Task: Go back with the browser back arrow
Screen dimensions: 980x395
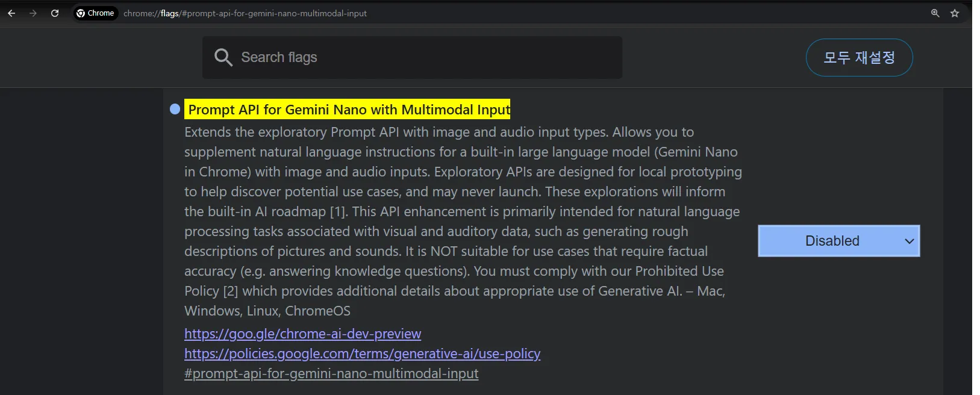Action: pos(11,13)
